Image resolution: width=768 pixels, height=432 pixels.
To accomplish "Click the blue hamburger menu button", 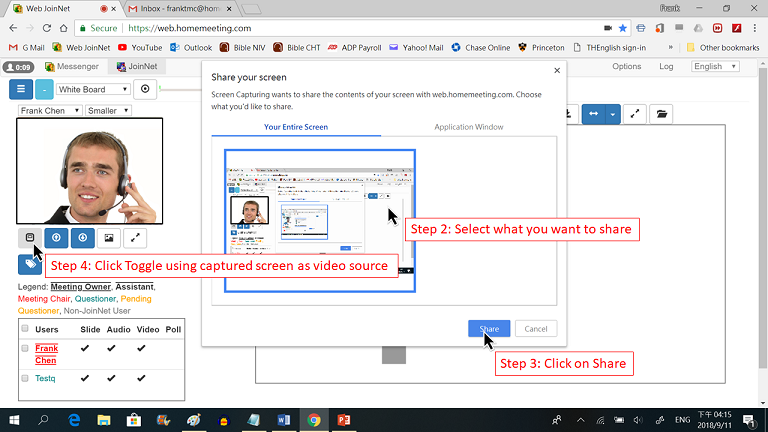I will pyautogui.click(x=21, y=89).
